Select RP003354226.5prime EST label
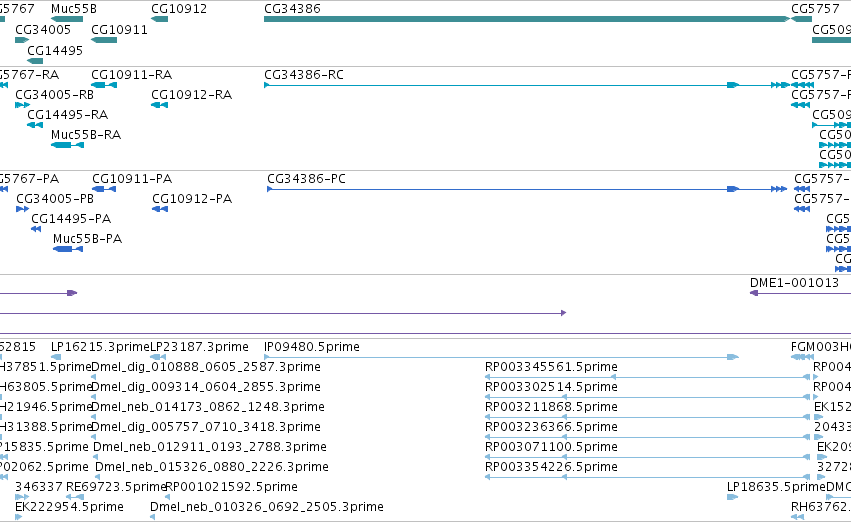This screenshot has width=851, height=522. [551, 467]
